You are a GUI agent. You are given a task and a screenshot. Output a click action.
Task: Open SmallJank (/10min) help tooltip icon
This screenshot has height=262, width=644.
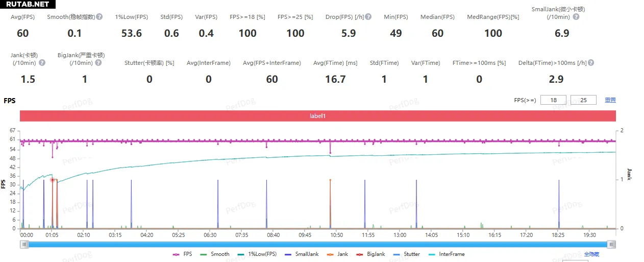(x=576, y=17)
